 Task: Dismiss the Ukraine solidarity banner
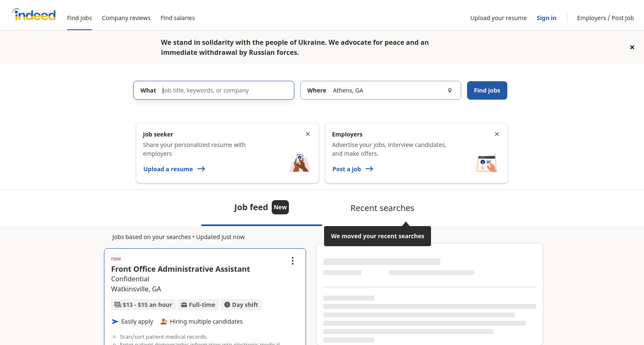tap(632, 47)
